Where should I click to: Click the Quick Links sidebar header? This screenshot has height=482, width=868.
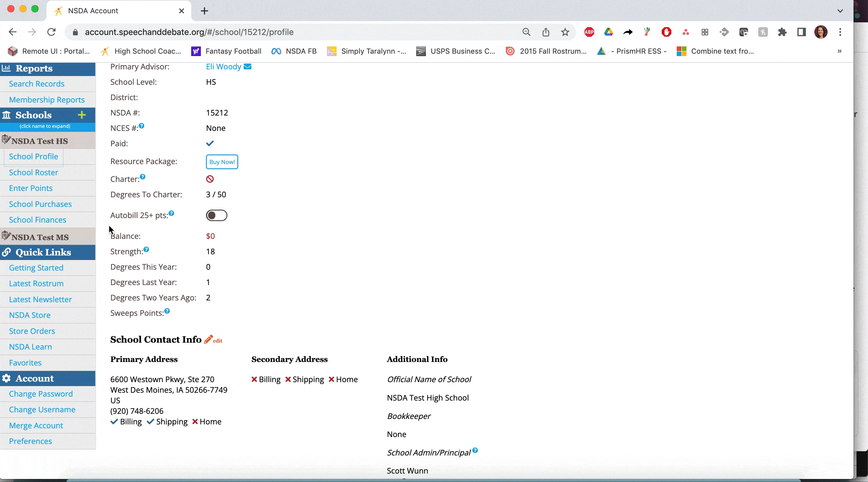coord(48,252)
